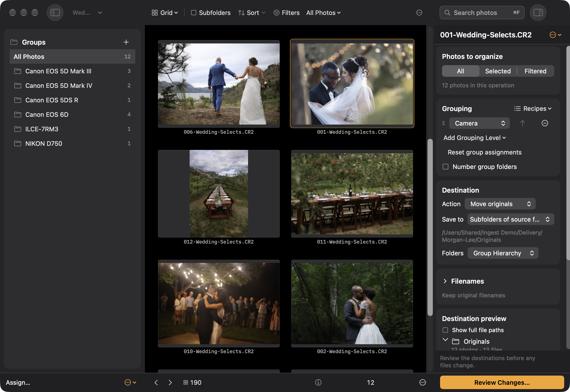Switch to the Filtered segment
The height and width of the screenshot is (392, 570).
point(535,71)
